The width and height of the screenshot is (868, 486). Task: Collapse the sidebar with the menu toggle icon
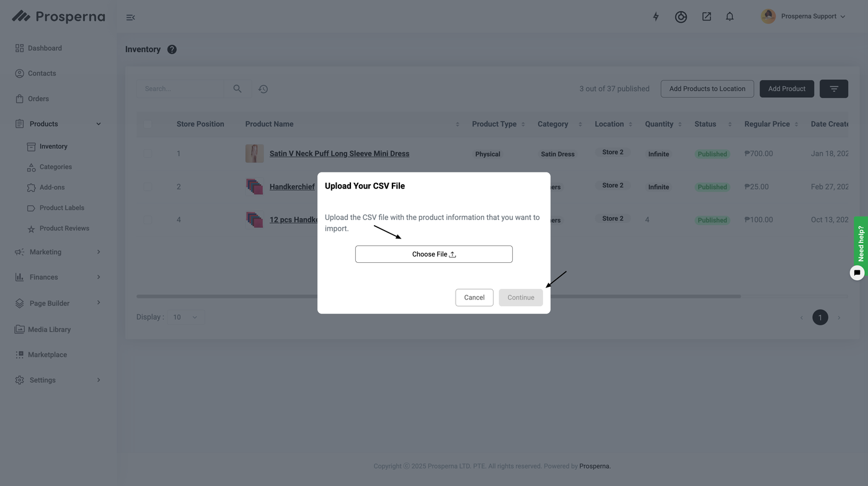coord(130,17)
